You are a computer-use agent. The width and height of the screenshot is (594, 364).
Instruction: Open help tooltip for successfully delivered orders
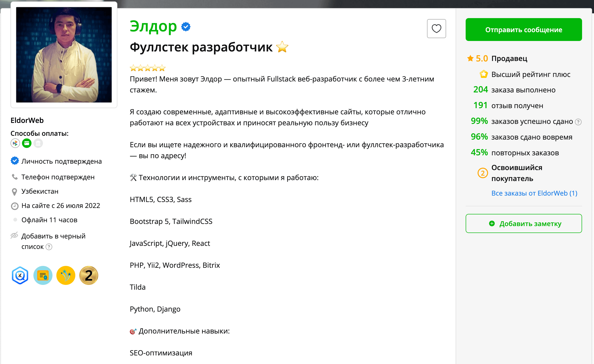click(578, 122)
